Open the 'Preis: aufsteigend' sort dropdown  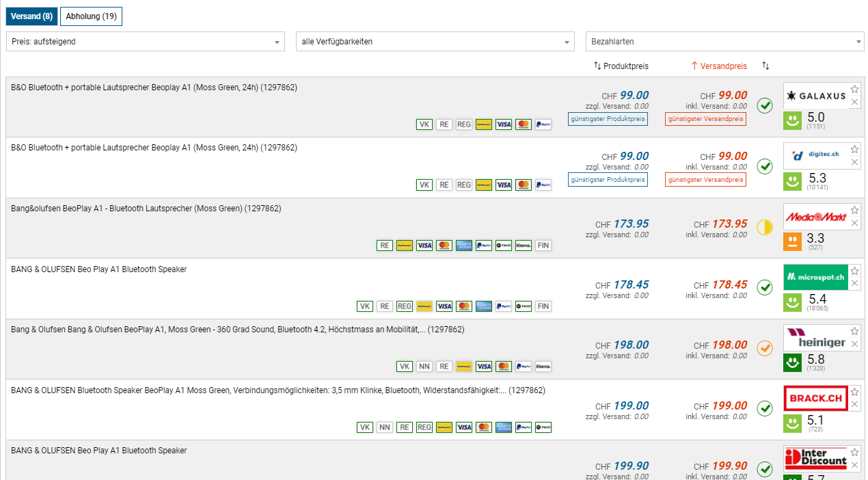click(x=145, y=42)
